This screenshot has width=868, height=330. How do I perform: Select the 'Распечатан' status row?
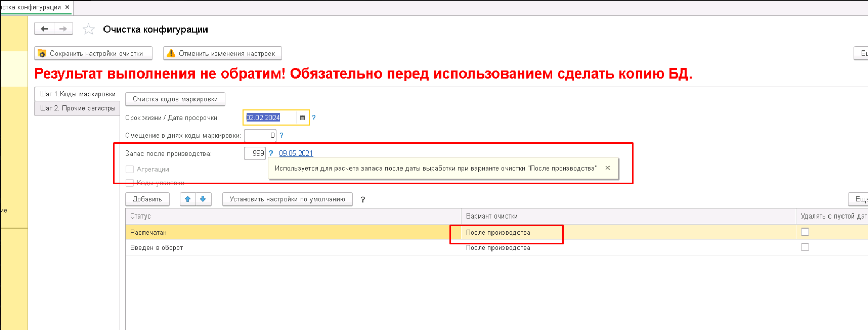point(293,232)
